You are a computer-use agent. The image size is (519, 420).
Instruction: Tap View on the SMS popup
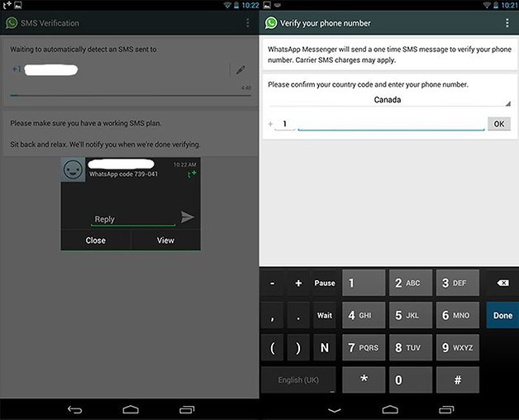(x=165, y=241)
